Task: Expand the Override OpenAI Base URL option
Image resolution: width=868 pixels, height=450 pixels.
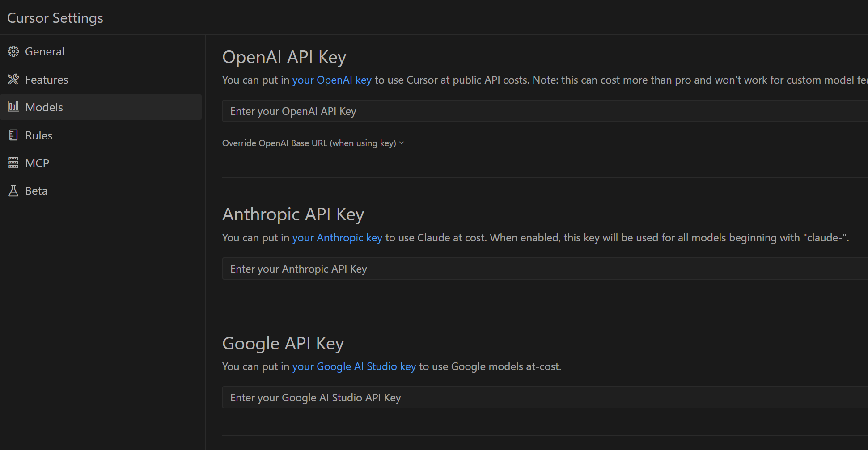Action: [x=313, y=143]
